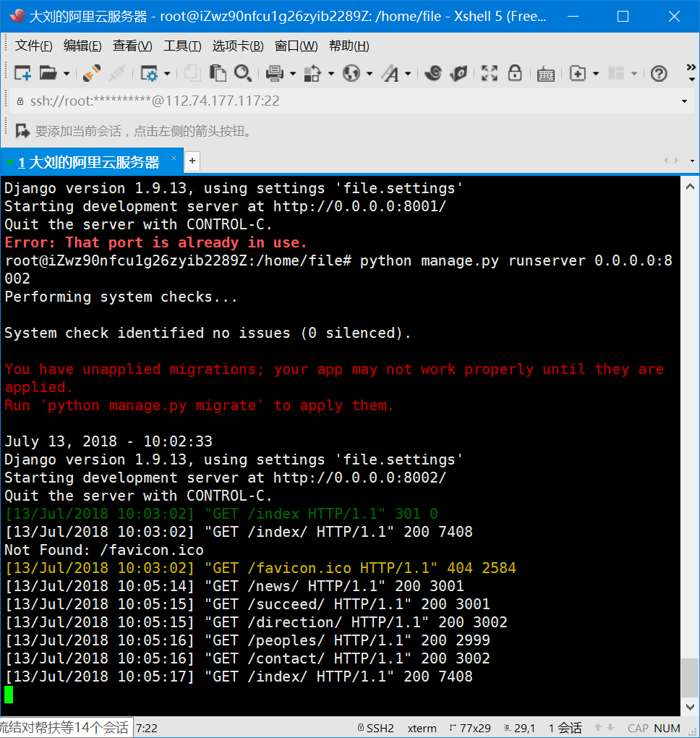Screen dimensions: 700x738
Task: Launch Xftp with the spiral icon
Action: (432, 73)
